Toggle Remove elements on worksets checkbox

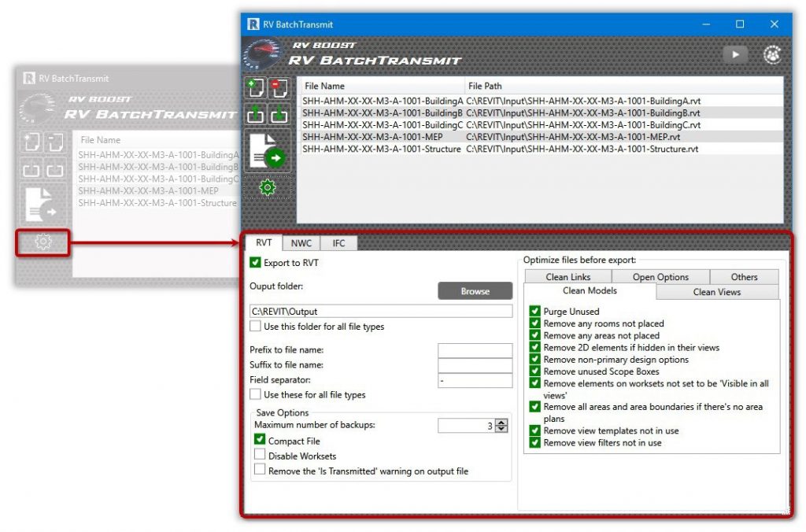[x=534, y=383]
